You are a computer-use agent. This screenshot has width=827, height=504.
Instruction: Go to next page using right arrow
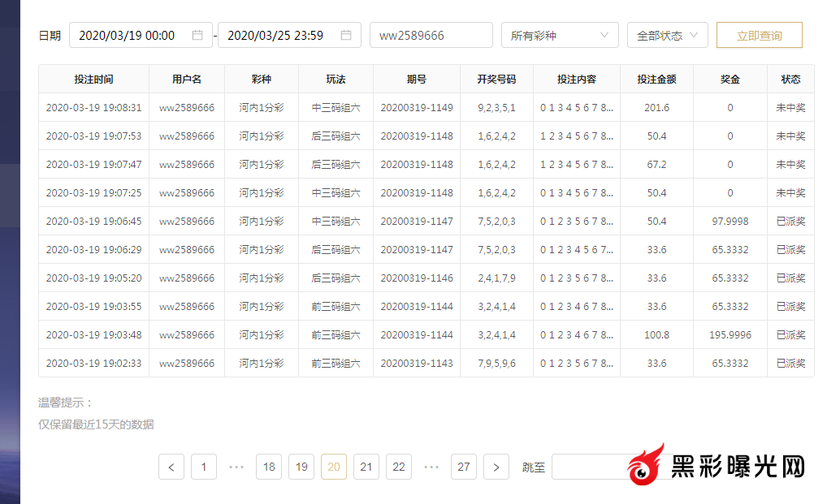(x=496, y=467)
